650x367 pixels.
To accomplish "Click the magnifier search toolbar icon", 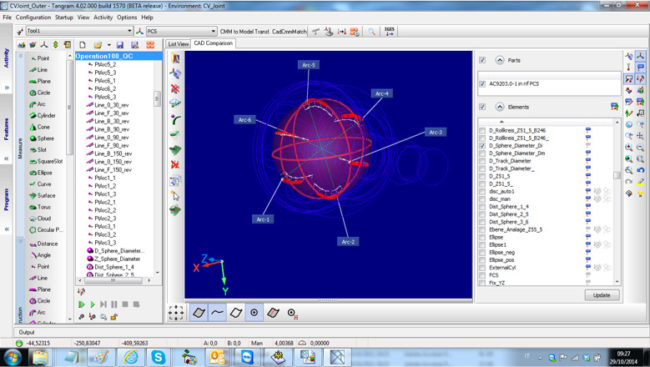I will pos(372,32).
